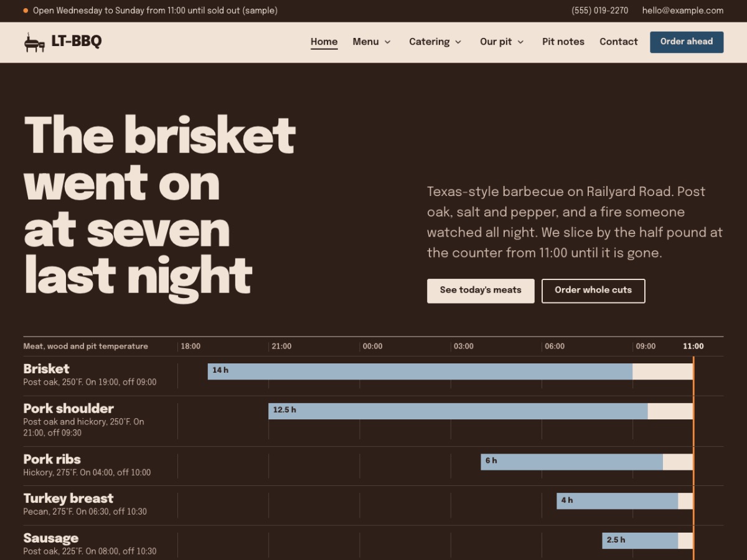
Task: Select the Sausage row heading
Action: coord(51,538)
